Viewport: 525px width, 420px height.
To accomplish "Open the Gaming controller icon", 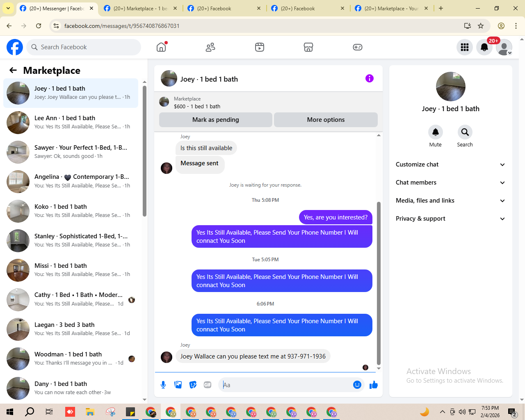I will 358,47.
